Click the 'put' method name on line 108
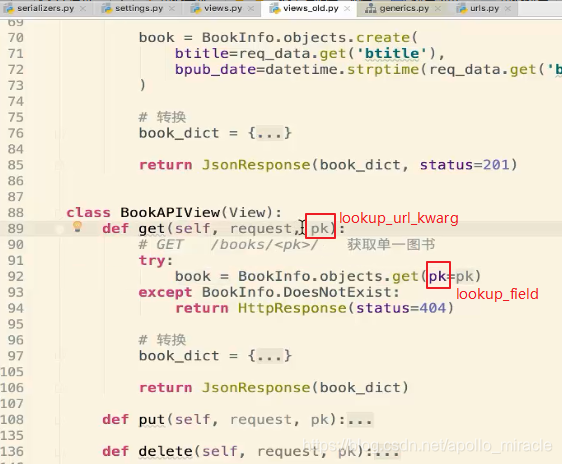This screenshot has width=562, height=464. point(152,420)
